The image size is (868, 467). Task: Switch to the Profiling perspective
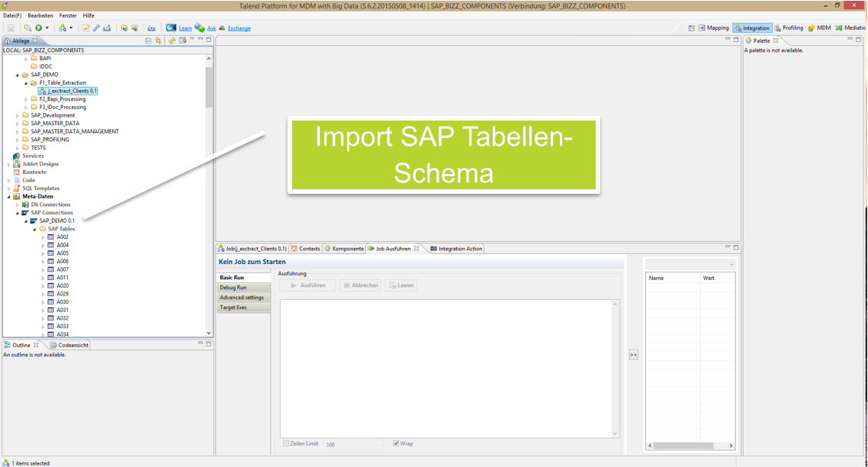pyautogui.click(x=789, y=27)
